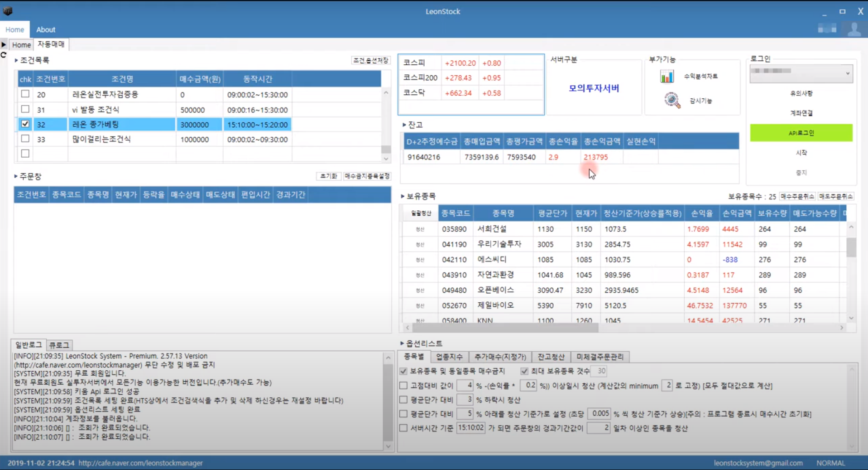
Task: Enable 고점대비 값이 liquidation checkbox
Action: pyautogui.click(x=403, y=386)
